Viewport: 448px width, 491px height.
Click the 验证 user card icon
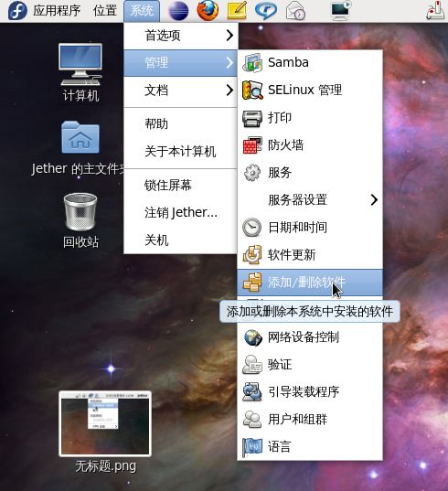[252, 365]
